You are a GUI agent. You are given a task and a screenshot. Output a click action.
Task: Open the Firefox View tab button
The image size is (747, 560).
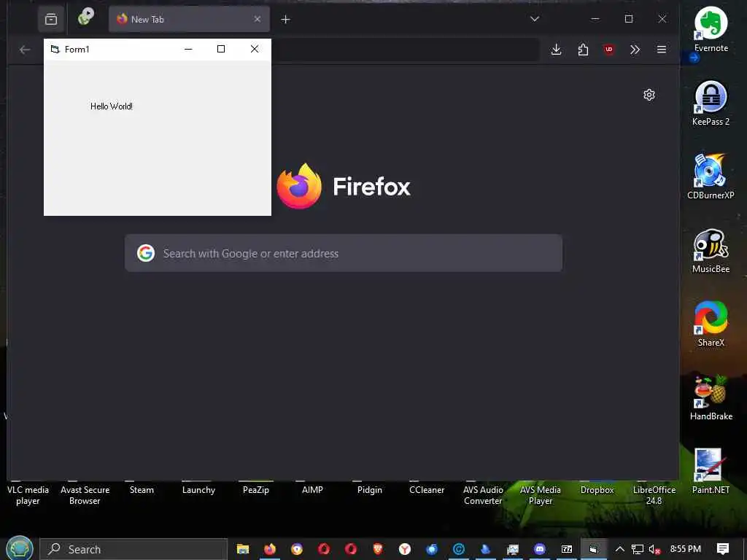[51, 19]
